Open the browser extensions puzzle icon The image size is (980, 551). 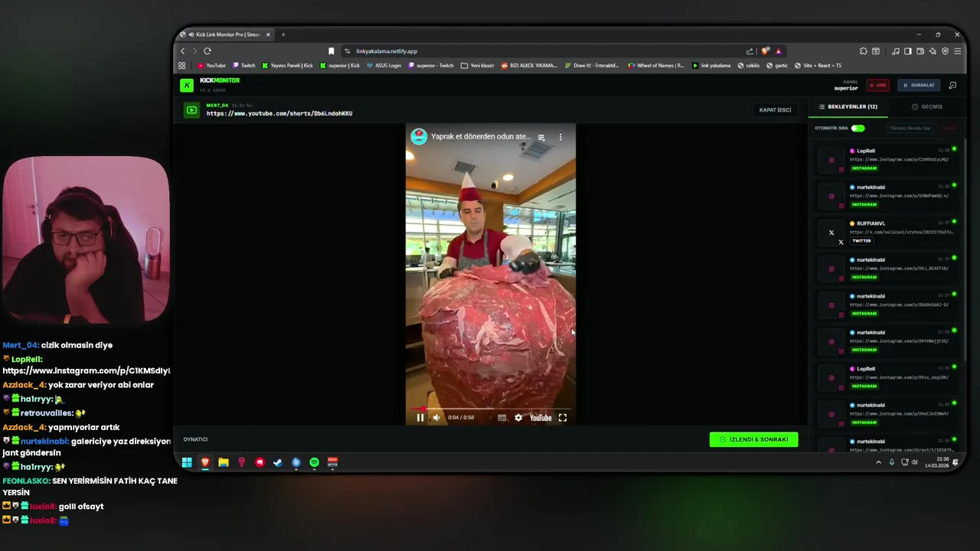[863, 51]
